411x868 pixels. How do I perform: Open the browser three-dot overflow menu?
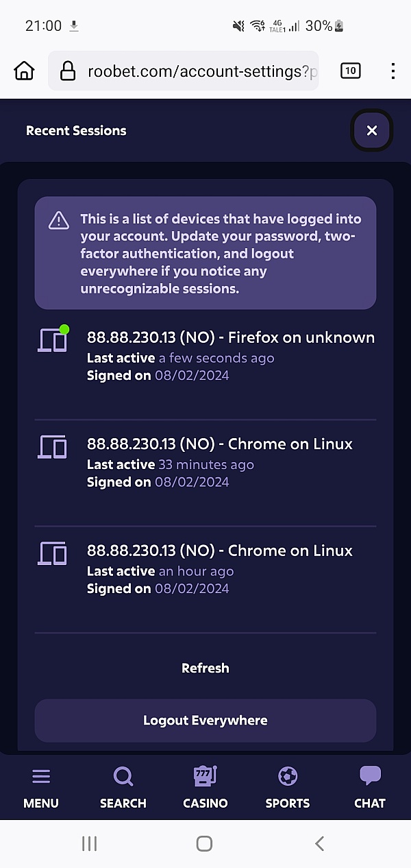[x=393, y=71]
